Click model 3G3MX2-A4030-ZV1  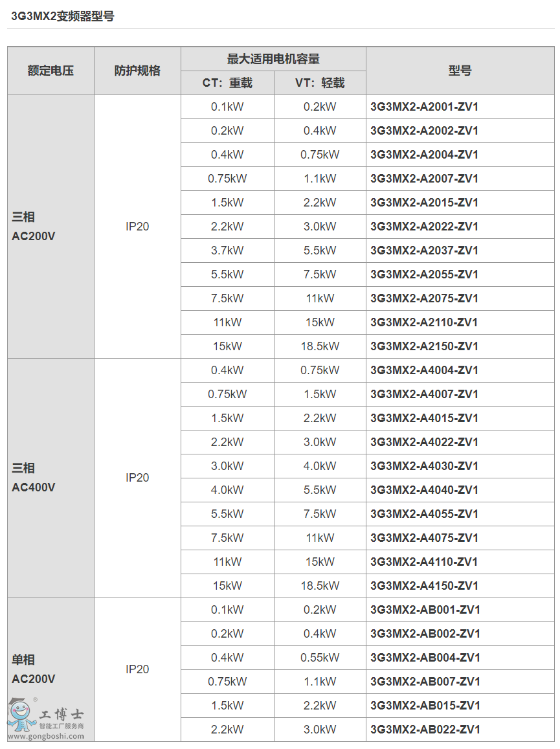(x=424, y=466)
